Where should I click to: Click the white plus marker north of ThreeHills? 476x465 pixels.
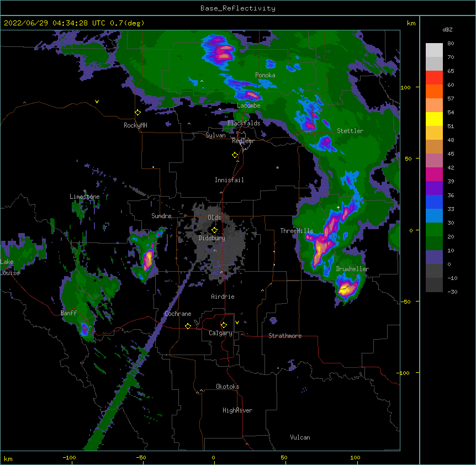tap(338, 207)
